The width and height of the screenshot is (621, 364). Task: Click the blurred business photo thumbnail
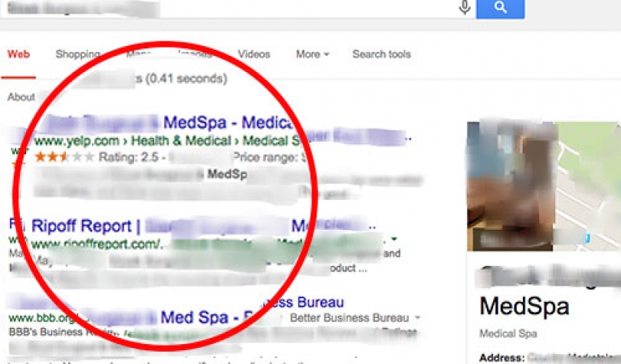(510, 186)
